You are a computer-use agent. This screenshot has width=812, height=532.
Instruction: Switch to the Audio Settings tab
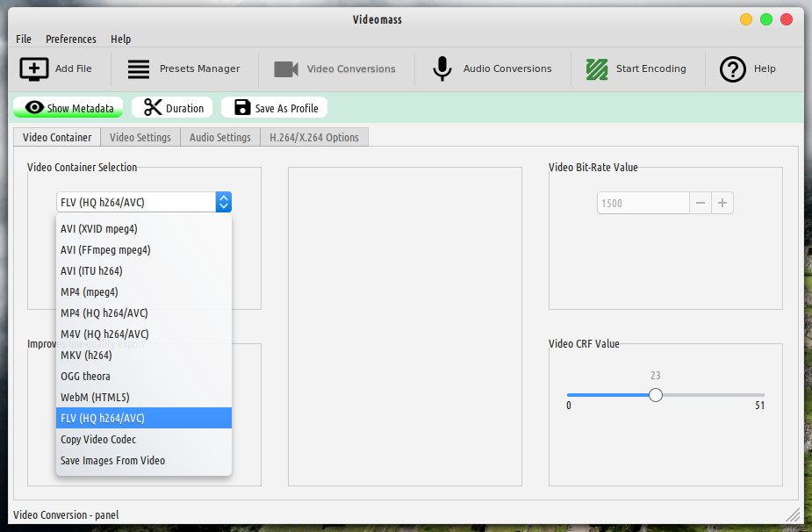[220, 137]
